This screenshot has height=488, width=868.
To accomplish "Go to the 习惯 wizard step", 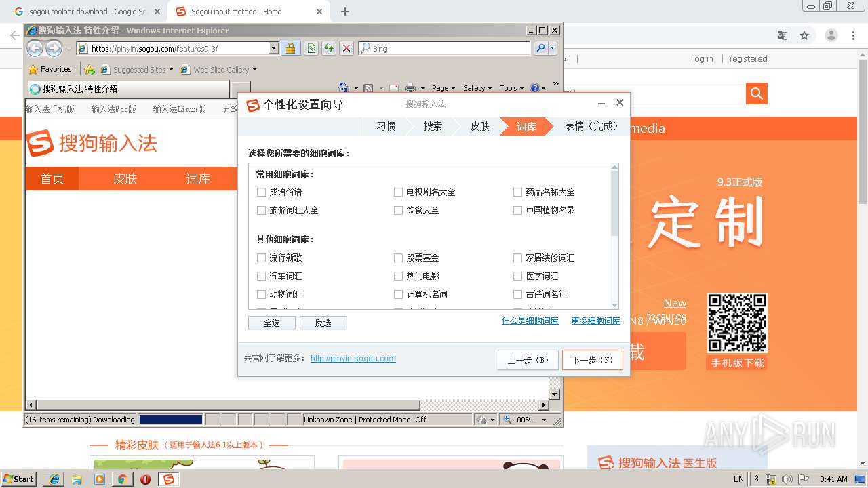I will [x=386, y=127].
